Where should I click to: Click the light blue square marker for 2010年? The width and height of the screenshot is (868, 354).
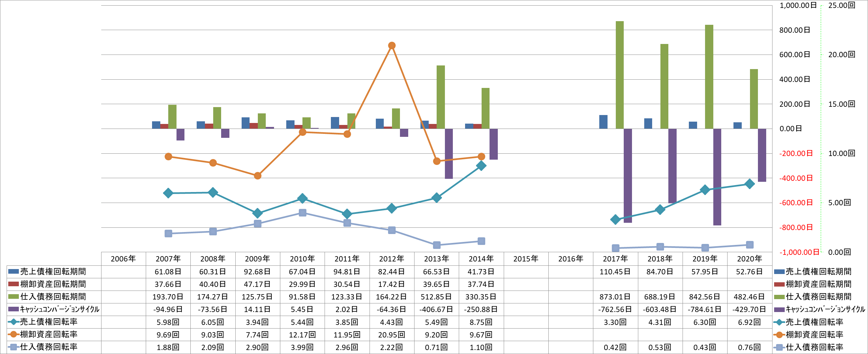pyautogui.click(x=302, y=213)
